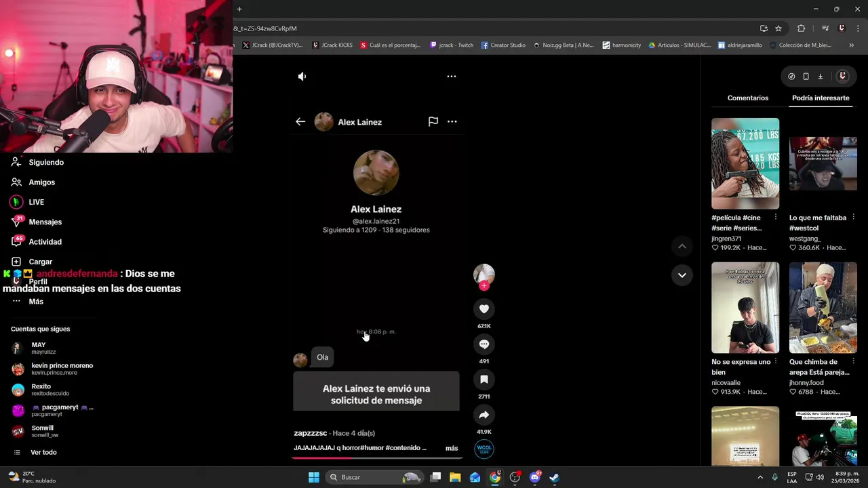Open comments bubble showing 491
This screenshot has height=488, width=868.
pos(484,344)
